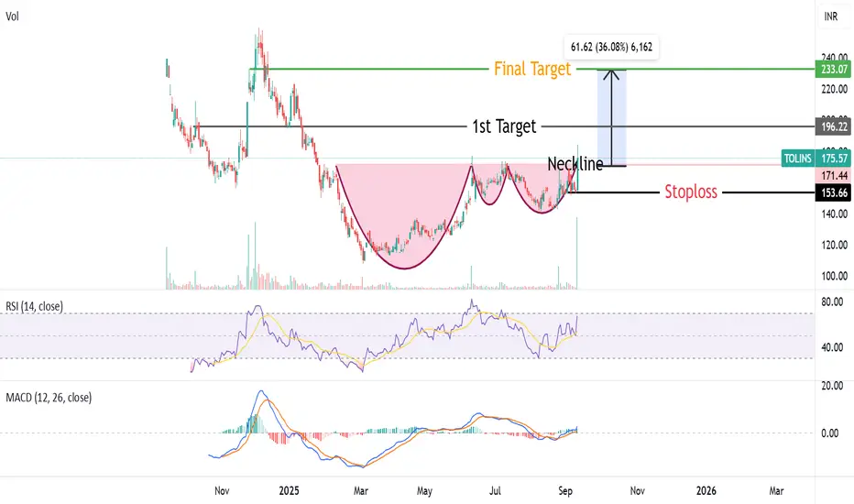Image resolution: width=854 pixels, height=504 pixels.
Task: Click the 171.44 price tag
Action: (x=834, y=175)
